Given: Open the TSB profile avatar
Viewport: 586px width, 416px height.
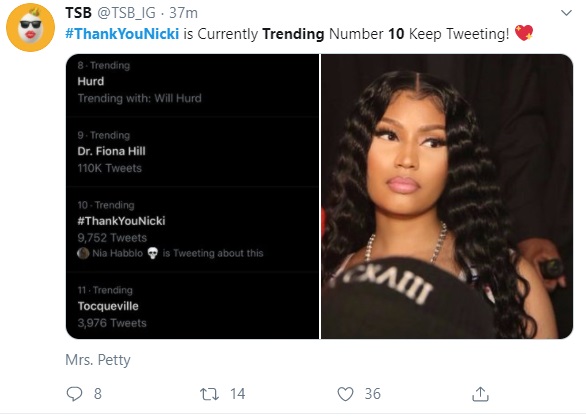Looking at the screenshot, I should (30, 27).
